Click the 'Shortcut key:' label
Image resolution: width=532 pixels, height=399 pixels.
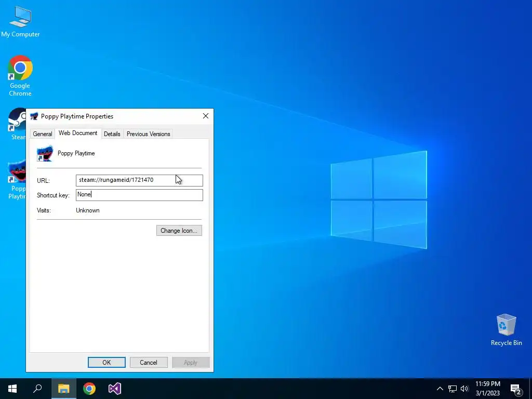pyautogui.click(x=53, y=195)
